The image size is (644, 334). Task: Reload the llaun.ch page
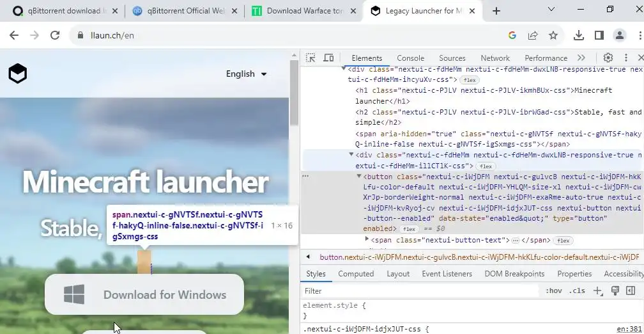(x=55, y=35)
